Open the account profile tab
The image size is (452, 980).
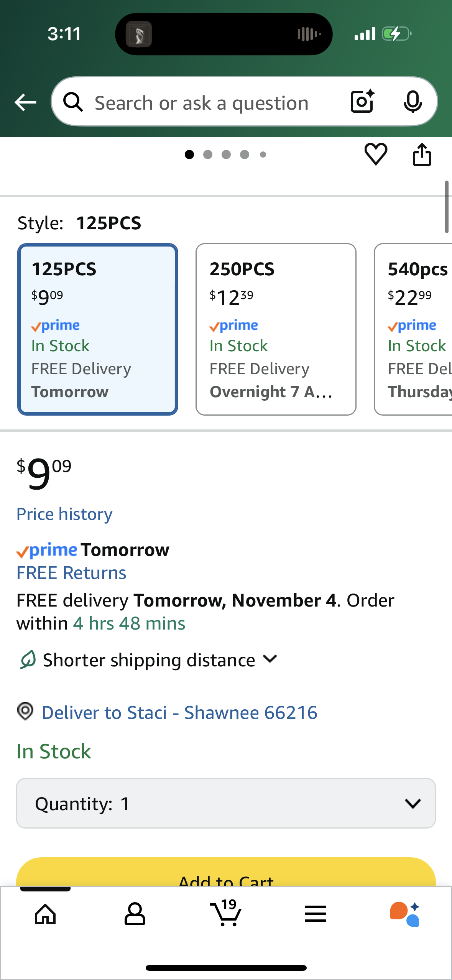point(135,914)
